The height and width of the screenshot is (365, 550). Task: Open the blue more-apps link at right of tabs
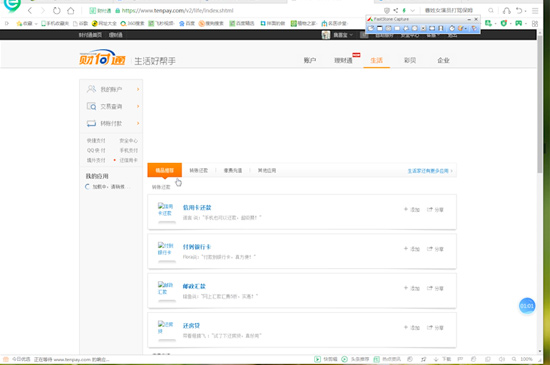[x=430, y=171]
